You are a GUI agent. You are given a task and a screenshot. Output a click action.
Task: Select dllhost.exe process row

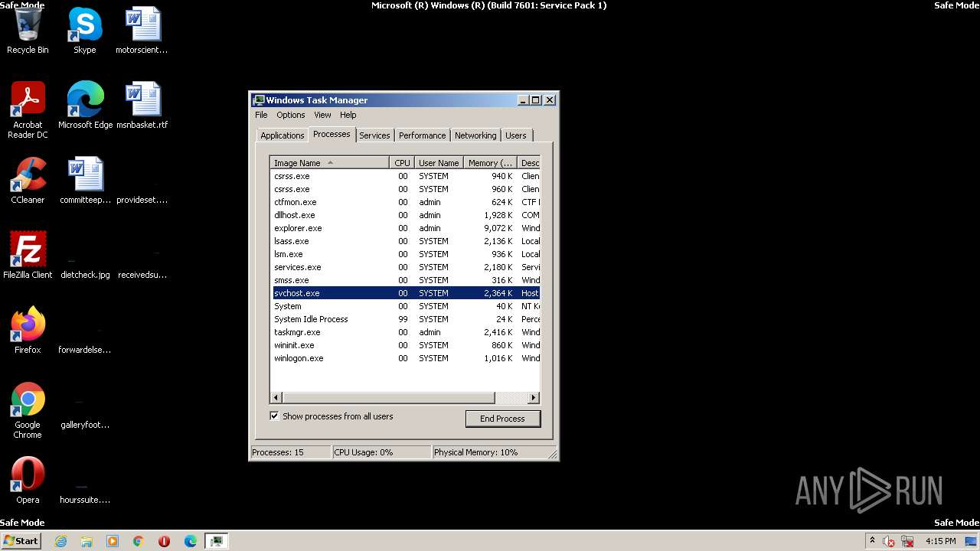point(406,215)
